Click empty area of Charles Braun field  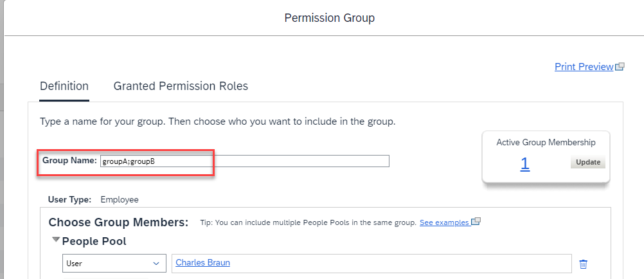coord(400,264)
